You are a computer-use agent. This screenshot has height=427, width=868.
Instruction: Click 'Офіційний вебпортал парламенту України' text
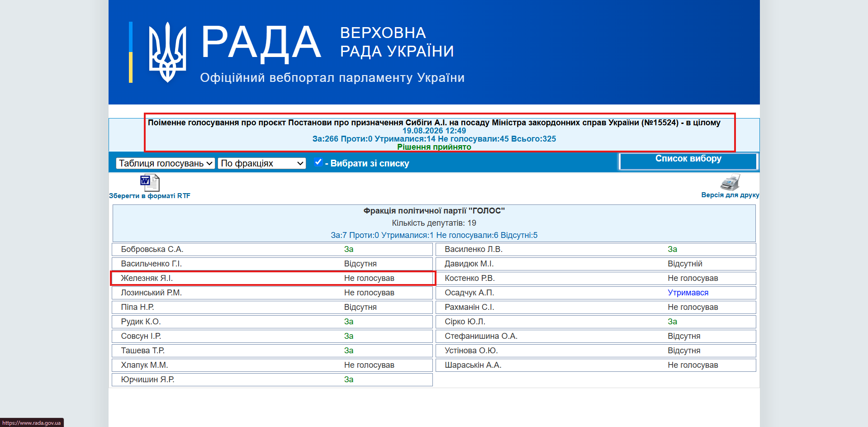tap(332, 78)
